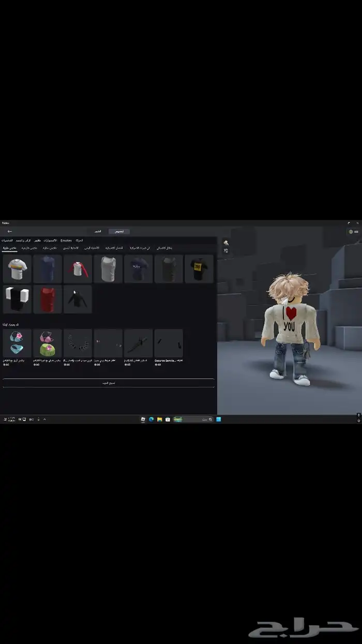Select the الأحذية اليسرى (Left shoes) sub-tab
Viewport: 362px width, 644px height.
(71, 248)
